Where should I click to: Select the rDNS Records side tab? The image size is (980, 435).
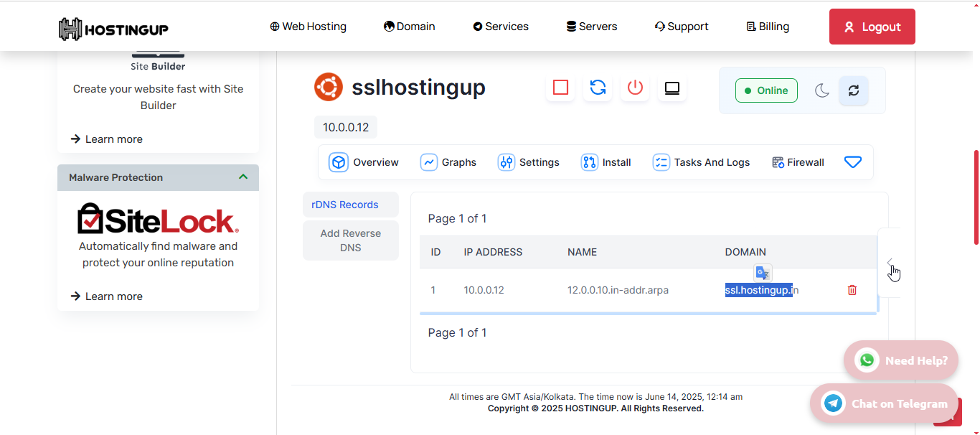(351, 205)
